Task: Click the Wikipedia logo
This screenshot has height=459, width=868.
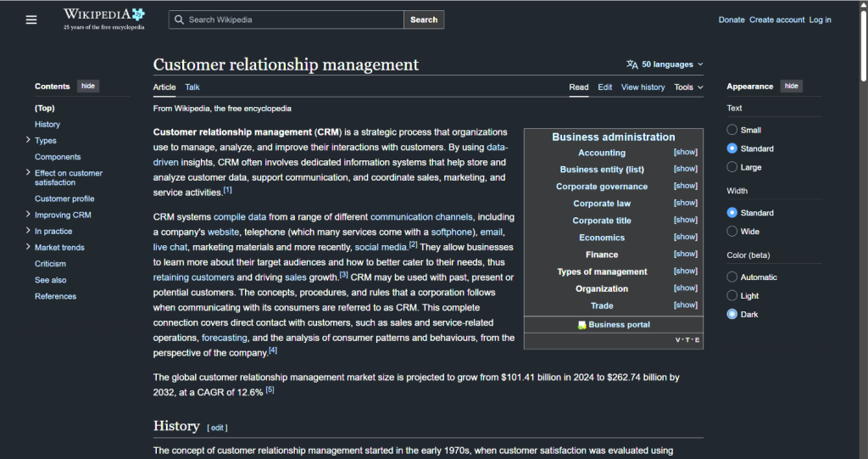Action: 104,19
